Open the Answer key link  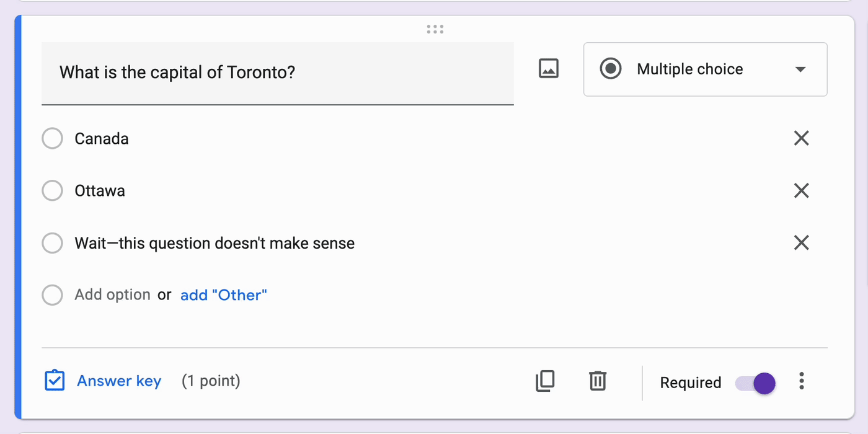tap(119, 381)
